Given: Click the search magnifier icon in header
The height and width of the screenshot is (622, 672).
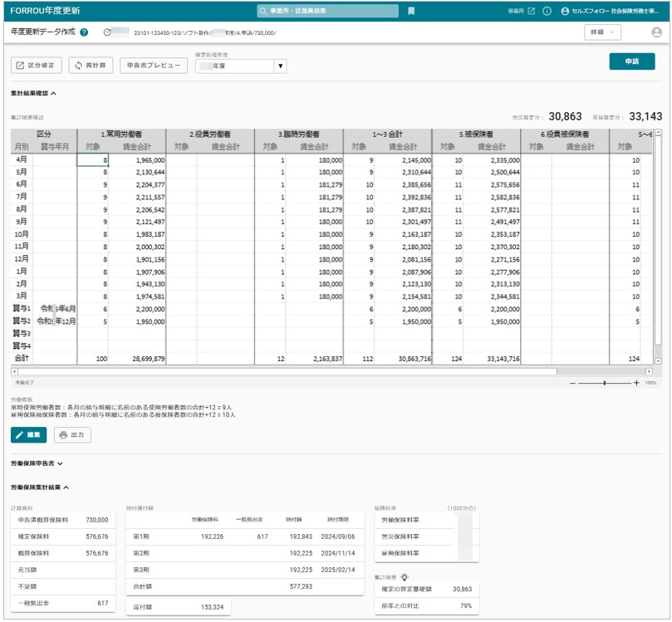Looking at the screenshot, I should tap(263, 11).
